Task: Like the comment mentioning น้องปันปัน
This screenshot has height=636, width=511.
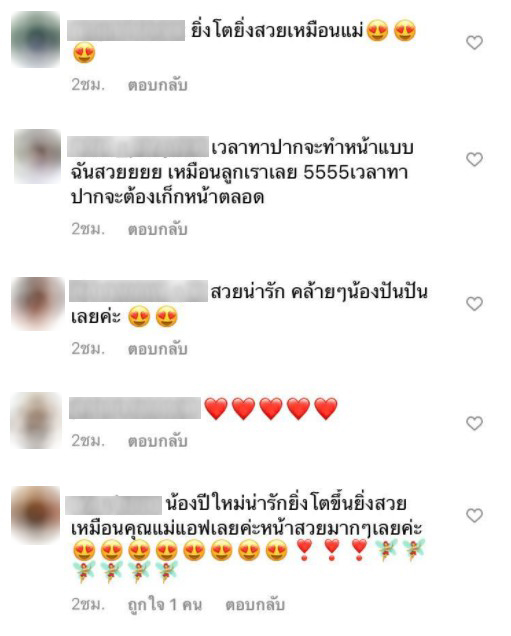Action: (474, 303)
